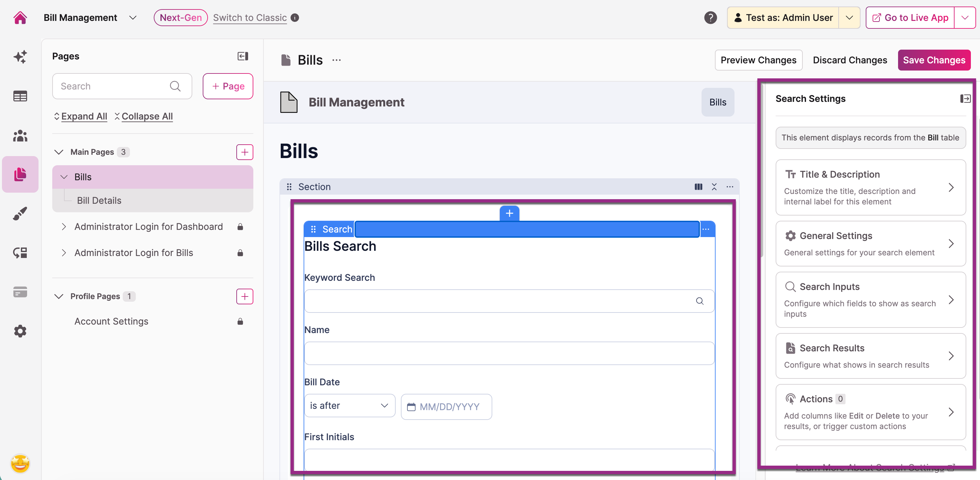The width and height of the screenshot is (980, 480).
Task: Click the Save Changes button
Action: [934, 60]
